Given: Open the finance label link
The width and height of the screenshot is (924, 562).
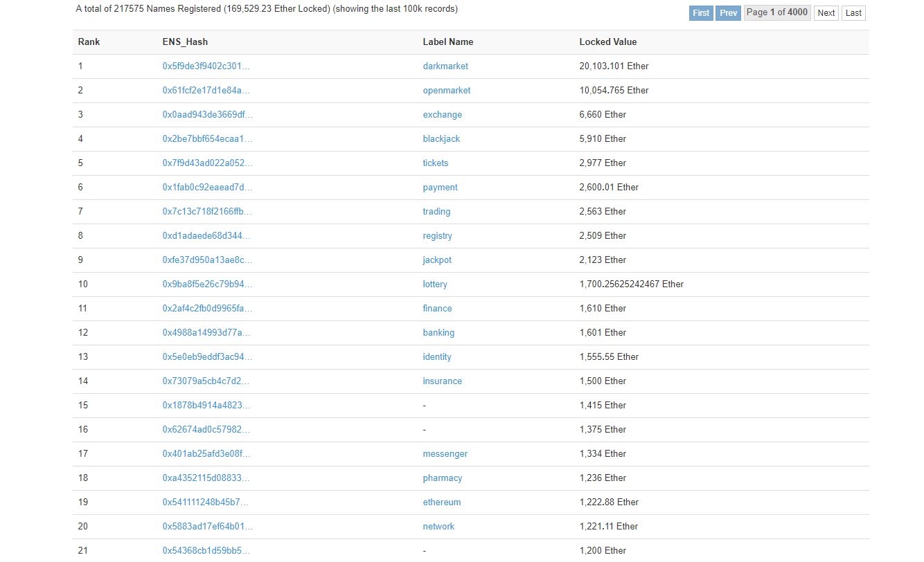Looking at the screenshot, I should (438, 309).
